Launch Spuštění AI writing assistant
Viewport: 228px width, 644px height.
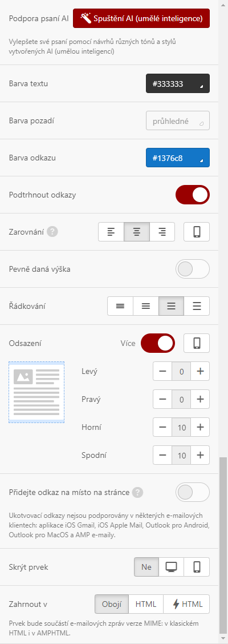(141, 18)
